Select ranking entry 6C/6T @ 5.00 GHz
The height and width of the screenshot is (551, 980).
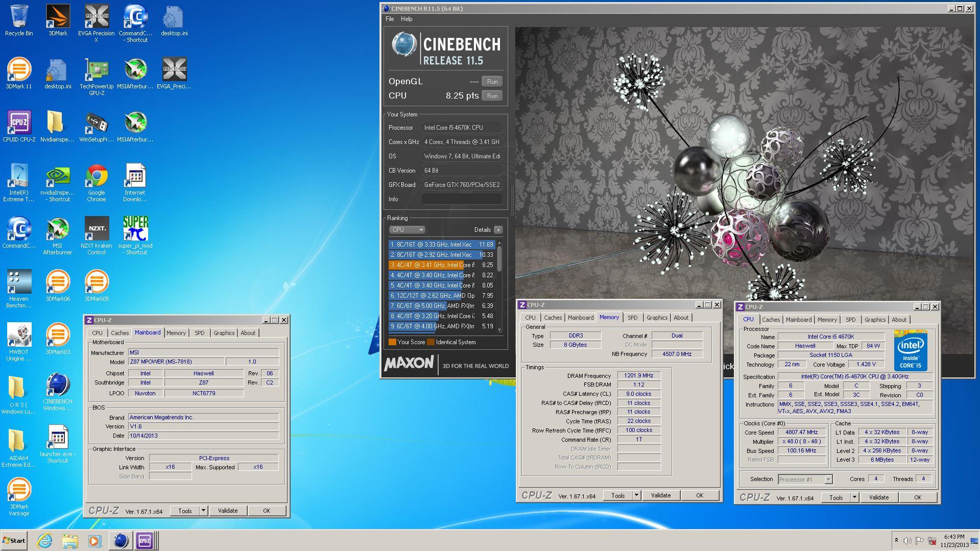pos(441,306)
